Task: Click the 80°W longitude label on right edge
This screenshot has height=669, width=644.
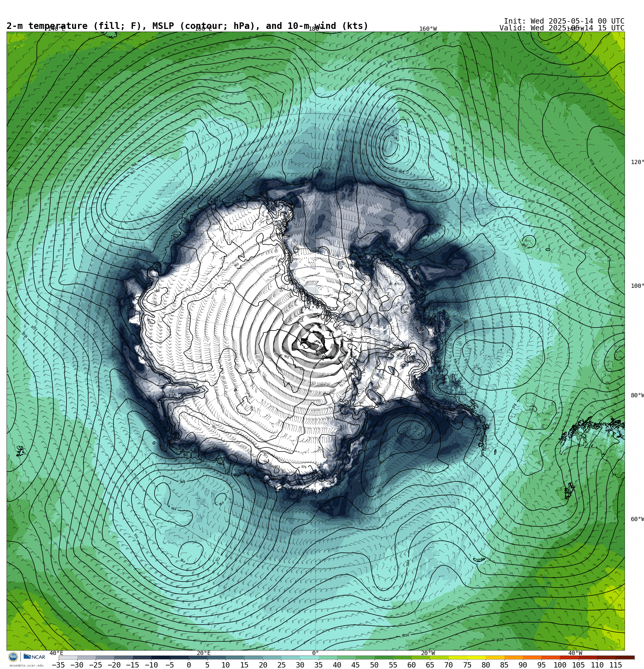Action: point(637,395)
